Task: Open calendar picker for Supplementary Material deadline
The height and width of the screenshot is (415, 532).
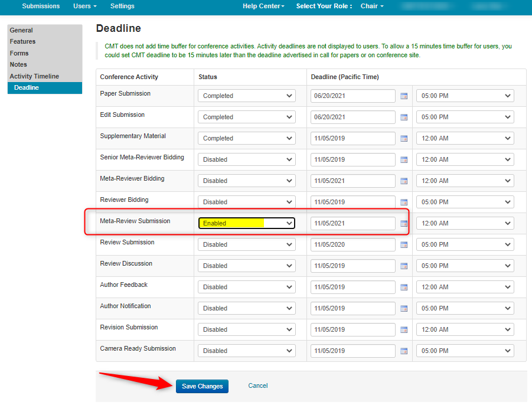Action: tap(404, 139)
